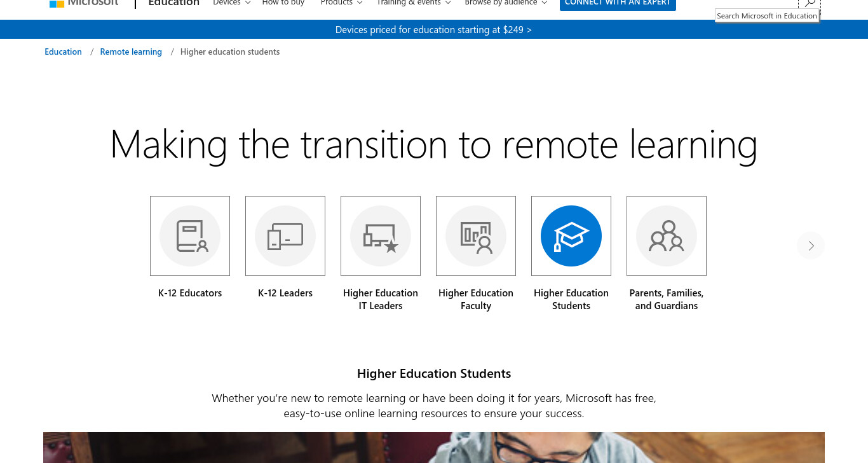Click Connect with an expert button

pos(618,4)
